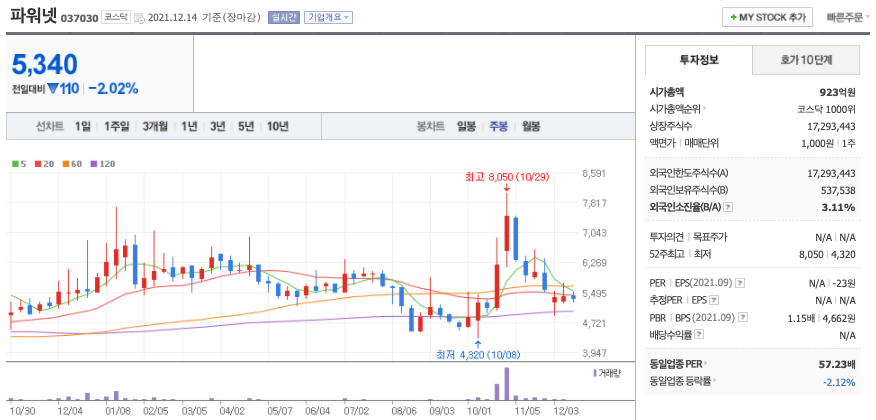Viewport: 876px width, 420px height.
Task: Switch candlestick chart to 주봉
Action: click(x=498, y=126)
